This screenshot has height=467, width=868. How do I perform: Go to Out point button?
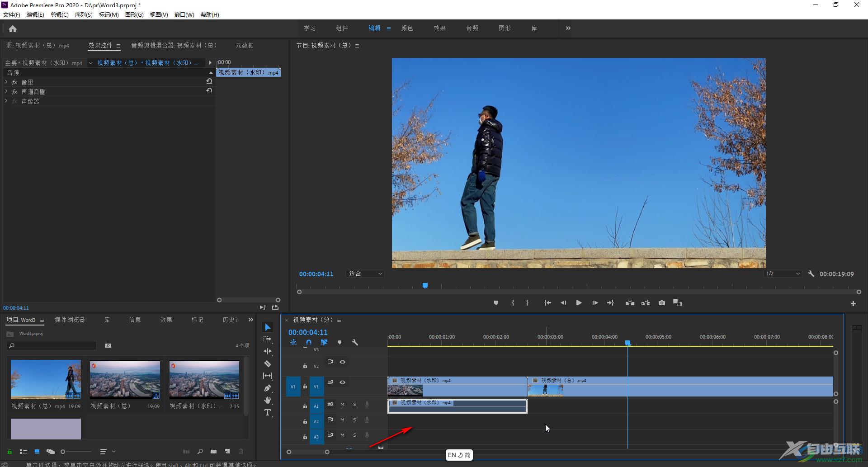coord(610,303)
